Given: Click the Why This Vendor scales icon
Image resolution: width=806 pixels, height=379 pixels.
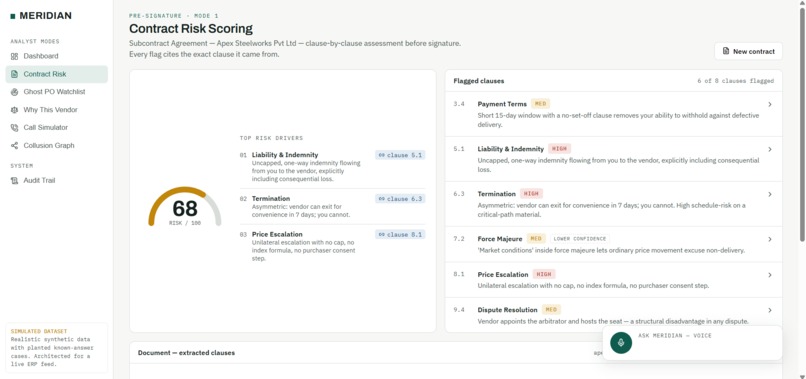Looking at the screenshot, I should click(x=14, y=110).
